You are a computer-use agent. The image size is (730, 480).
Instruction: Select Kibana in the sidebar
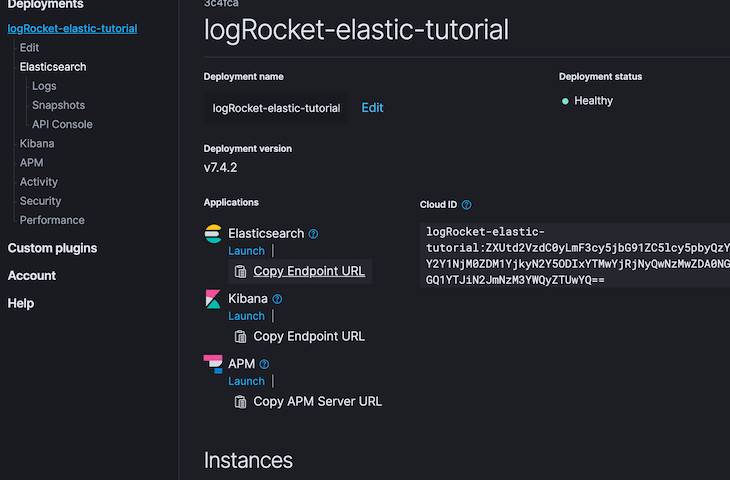pyautogui.click(x=37, y=143)
